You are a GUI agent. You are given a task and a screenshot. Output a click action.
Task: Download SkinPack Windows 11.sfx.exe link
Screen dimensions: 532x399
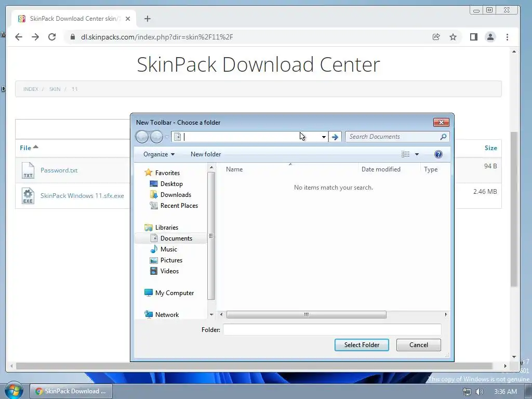coord(82,196)
